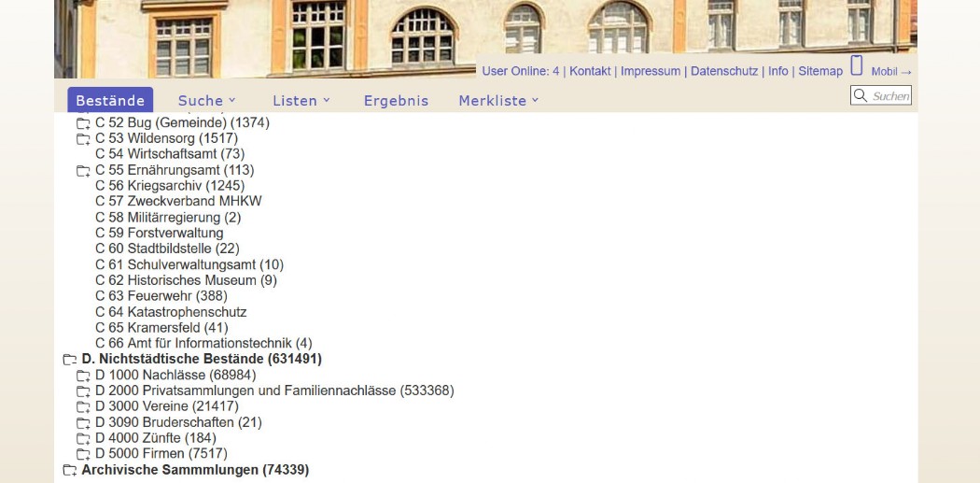Expand D. Nichtstädtische Bestände folder

tap(68, 360)
